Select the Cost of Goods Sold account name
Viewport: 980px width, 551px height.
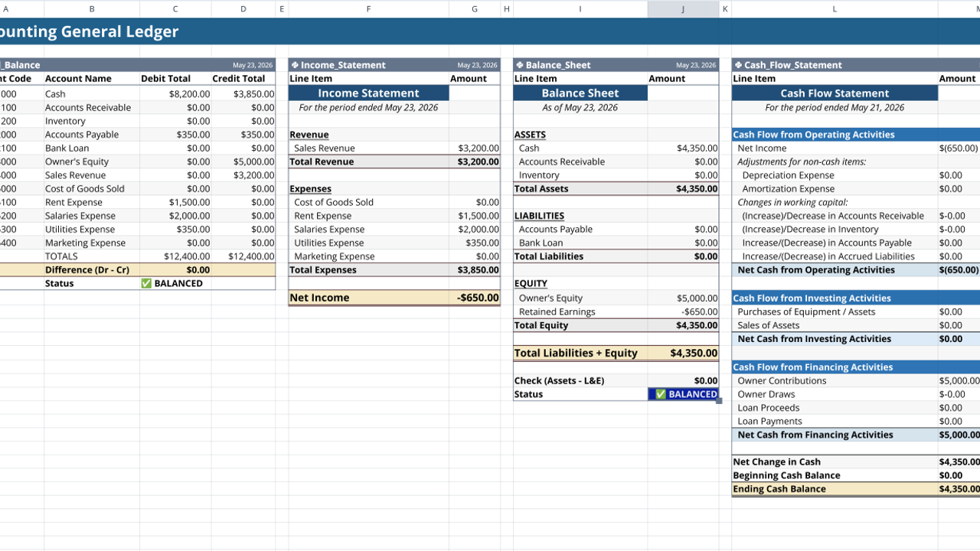pos(92,189)
